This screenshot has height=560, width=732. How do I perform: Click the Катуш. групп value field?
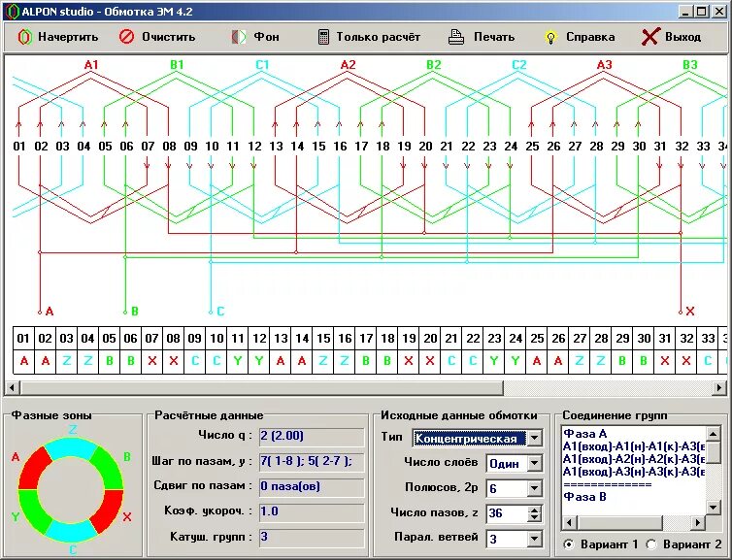(x=312, y=537)
